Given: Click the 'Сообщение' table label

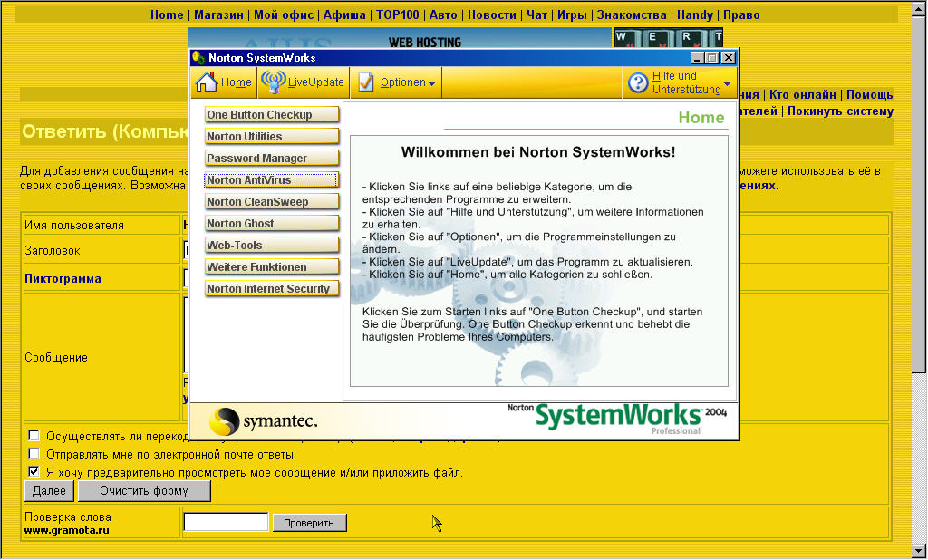Looking at the screenshot, I should tap(55, 358).
